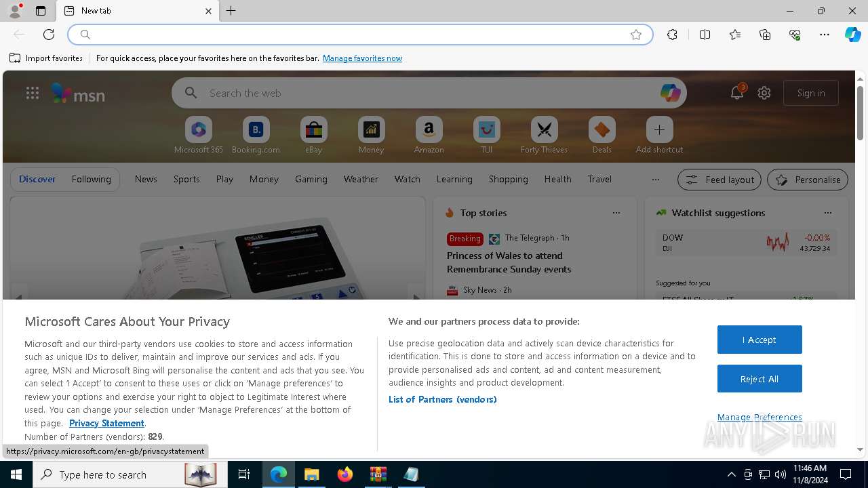
Task: Open the Watch category
Action: 408,179
